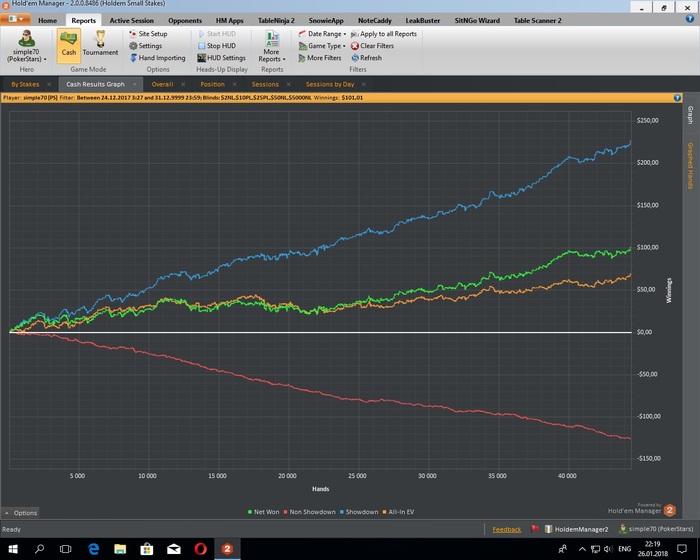Select Cash game mode

(68, 45)
